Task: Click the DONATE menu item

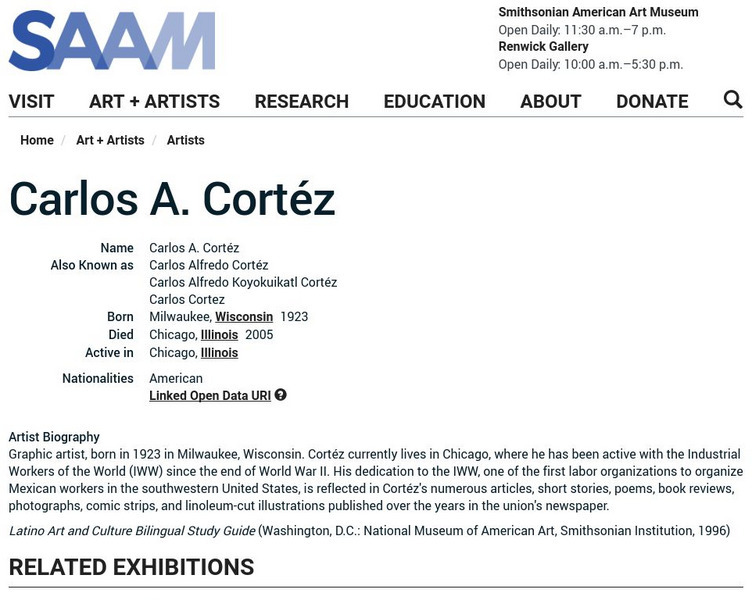Action: (652, 101)
